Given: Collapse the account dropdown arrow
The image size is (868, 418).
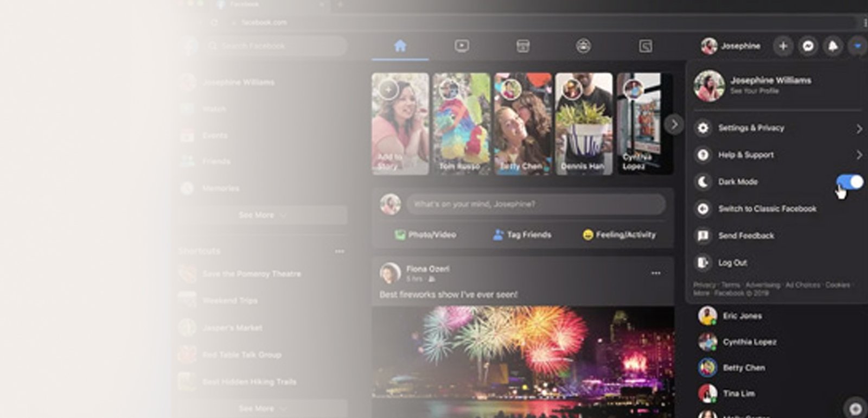Looking at the screenshot, I should click(x=858, y=46).
